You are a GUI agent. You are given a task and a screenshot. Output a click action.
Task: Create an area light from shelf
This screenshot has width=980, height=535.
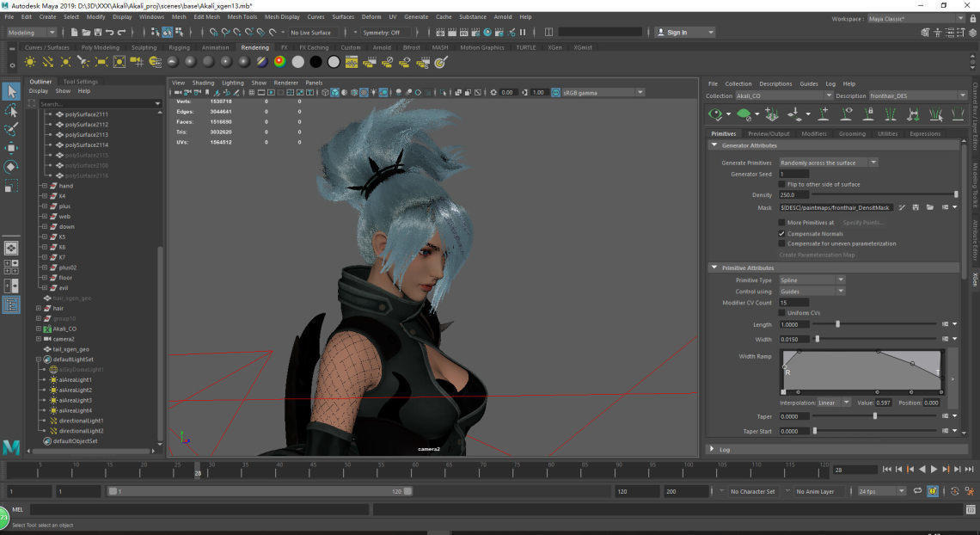click(101, 61)
